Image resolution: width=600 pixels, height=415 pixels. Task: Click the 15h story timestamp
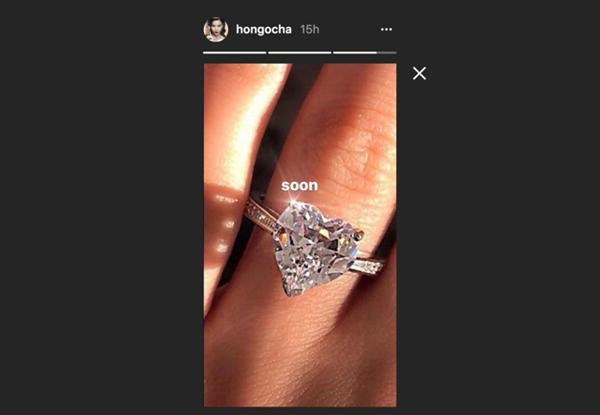click(x=310, y=29)
